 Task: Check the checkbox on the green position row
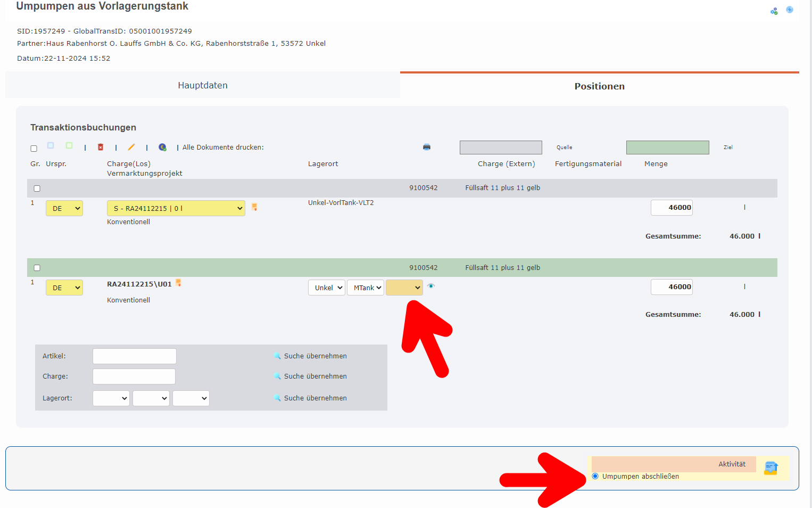(x=37, y=268)
